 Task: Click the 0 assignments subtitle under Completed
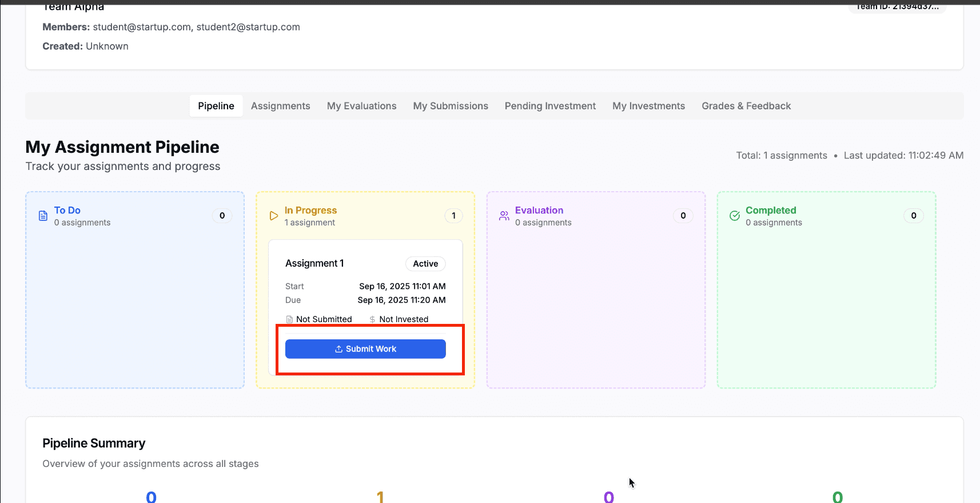point(774,223)
